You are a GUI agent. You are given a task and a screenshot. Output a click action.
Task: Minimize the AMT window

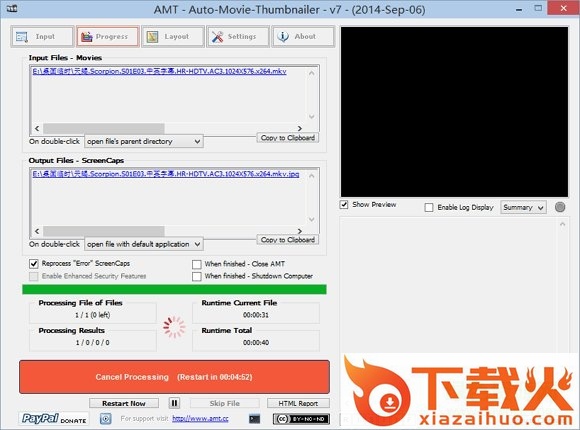[519, 9]
